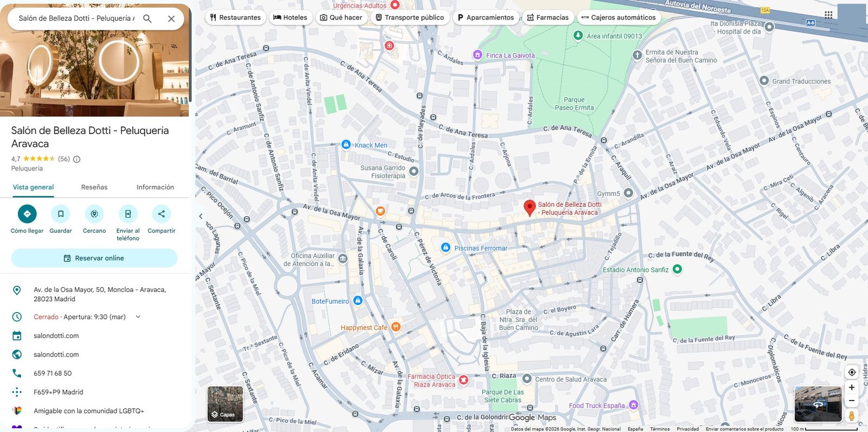
Task: Click the 100 m map scale
Action: 824,429
